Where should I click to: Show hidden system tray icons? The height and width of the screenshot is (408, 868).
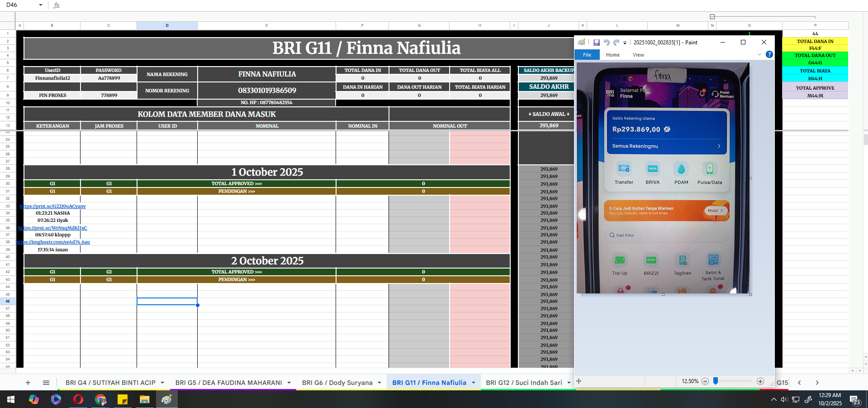[x=774, y=399]
